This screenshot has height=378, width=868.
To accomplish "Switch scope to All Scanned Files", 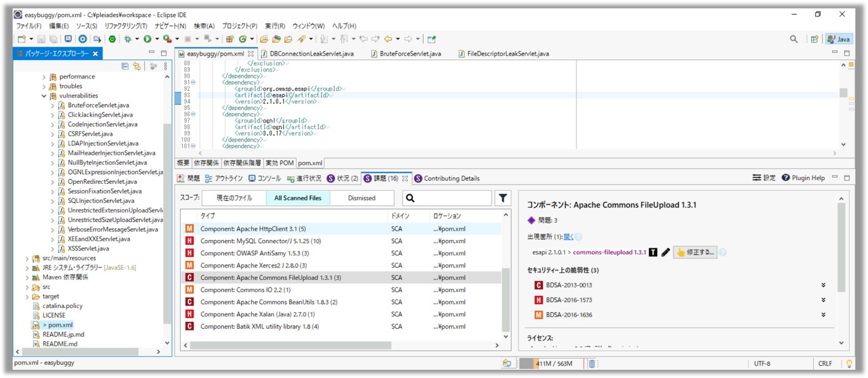I will pos(297,198).
